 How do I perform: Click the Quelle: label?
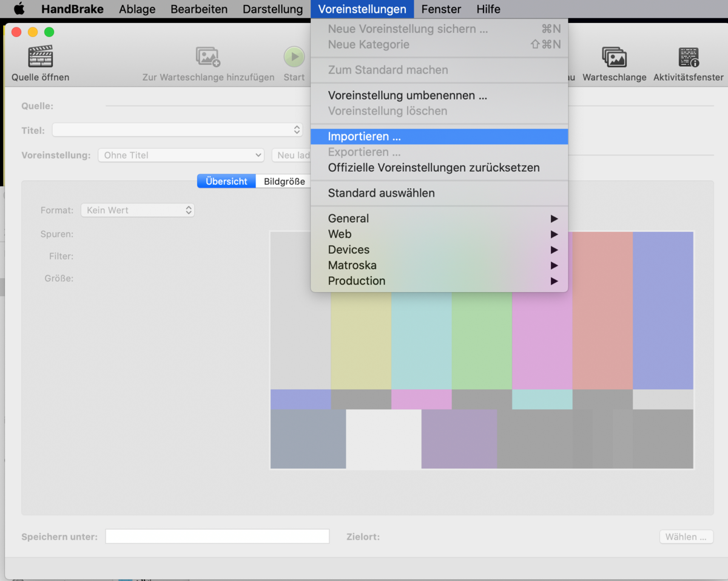(37, 106)
